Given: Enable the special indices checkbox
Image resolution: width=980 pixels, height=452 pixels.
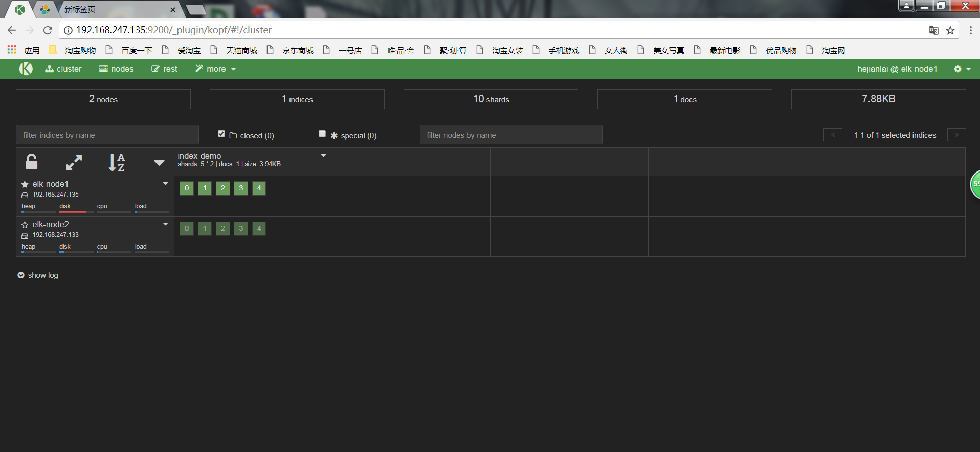Looking at the screenshot, I should [x=322, y=134].
